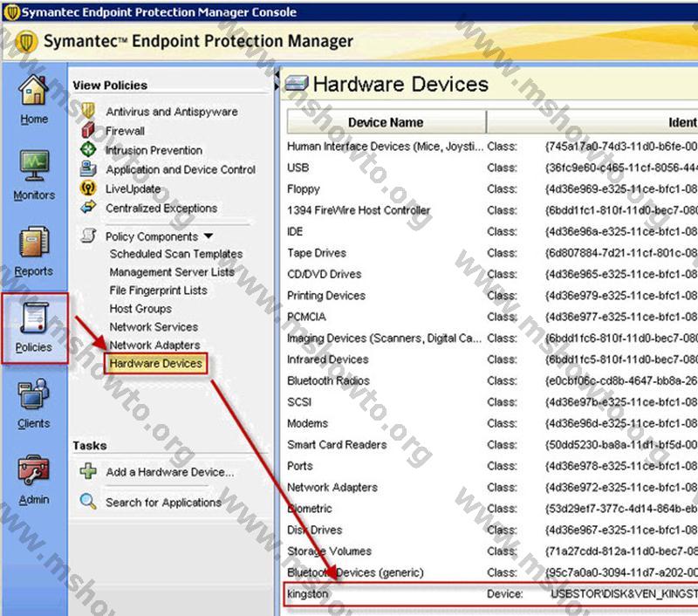The image size is (698, 616).
Task: Click the Centralized Exceptions icon
Action: pyautogui.click(x=88, y=207)
